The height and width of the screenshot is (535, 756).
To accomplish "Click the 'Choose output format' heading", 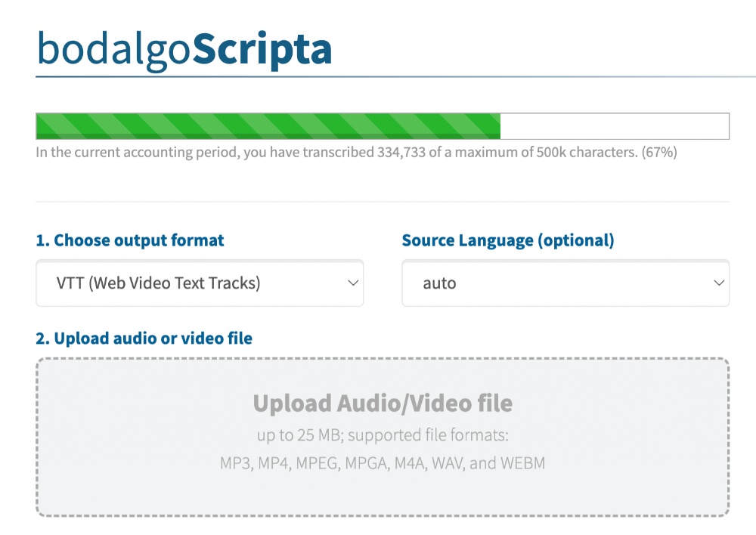I will [x=129, y=240].
